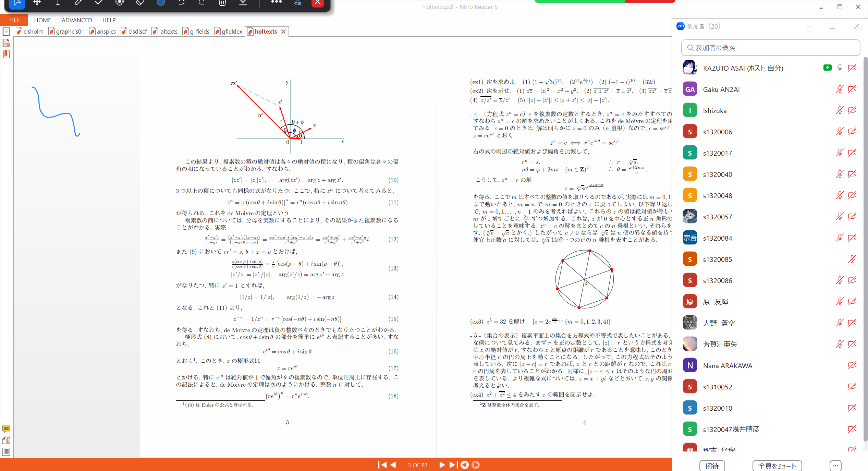This screenshot has width=868, height=471.
Task: Open the ADVANCED ribbon menu
Action: [x=76, y=20]
